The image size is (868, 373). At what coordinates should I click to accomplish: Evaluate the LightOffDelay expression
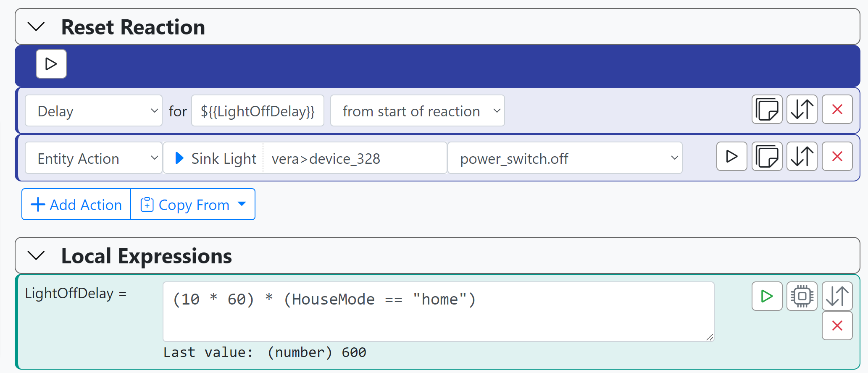coord(767,296)
